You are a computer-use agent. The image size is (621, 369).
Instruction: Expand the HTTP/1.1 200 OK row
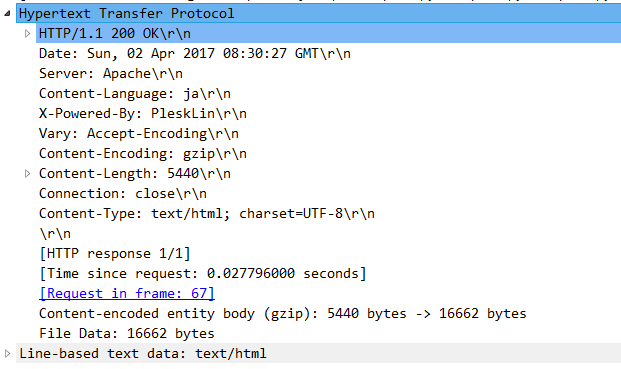pyautogui.click(x=27, y=34)
